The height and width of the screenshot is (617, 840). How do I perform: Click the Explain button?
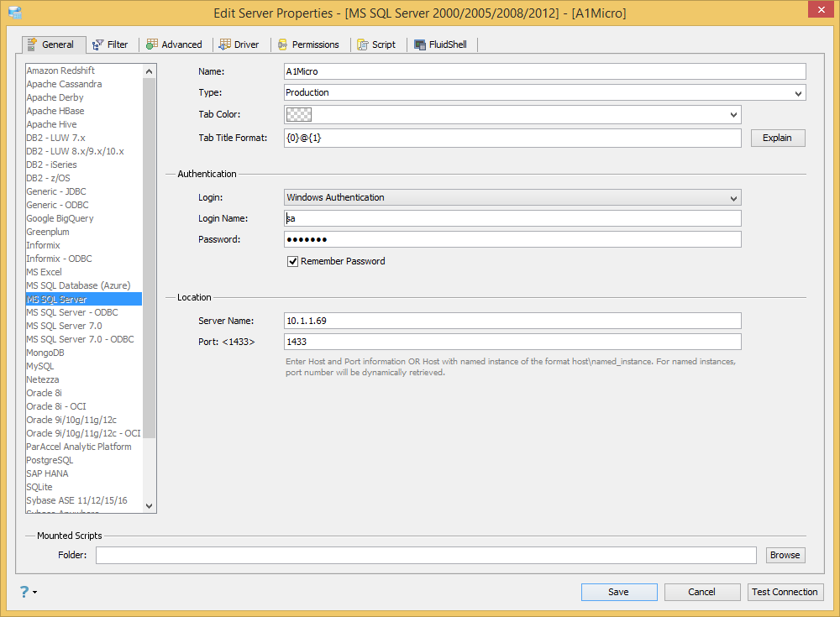(x=777, y=138)
